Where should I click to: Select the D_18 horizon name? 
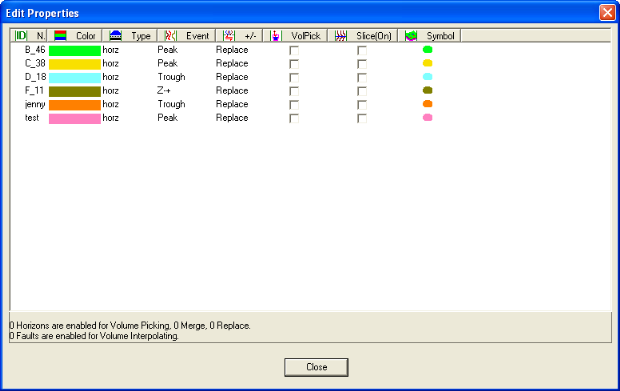(35, 77)
